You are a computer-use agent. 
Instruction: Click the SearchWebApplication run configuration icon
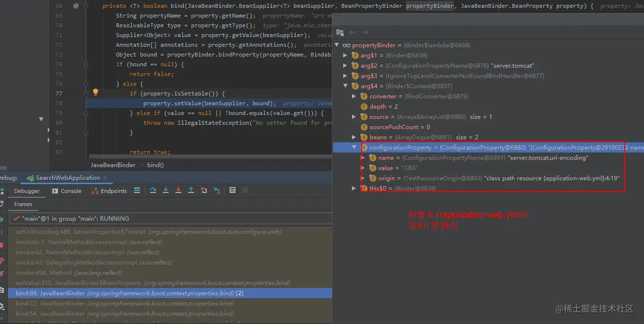(30, 178)
